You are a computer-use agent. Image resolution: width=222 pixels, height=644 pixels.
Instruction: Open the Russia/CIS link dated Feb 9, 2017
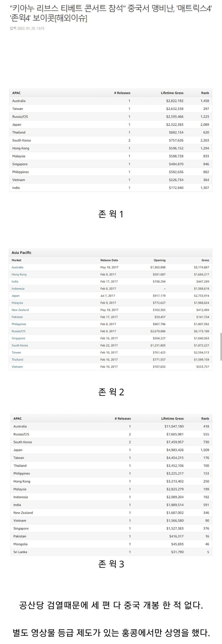click(x=18, y=331)
